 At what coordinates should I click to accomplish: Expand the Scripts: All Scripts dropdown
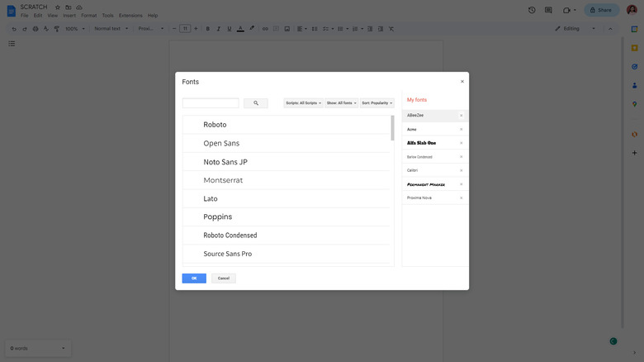click(303, 103)
